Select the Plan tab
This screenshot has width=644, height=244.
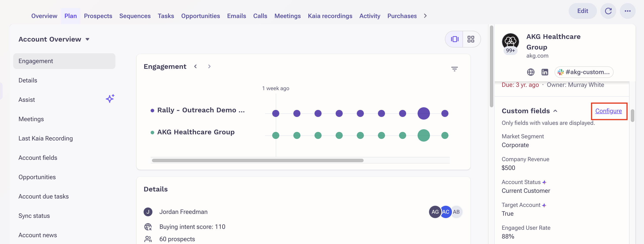pyautogui.click(x=70, y=16)
